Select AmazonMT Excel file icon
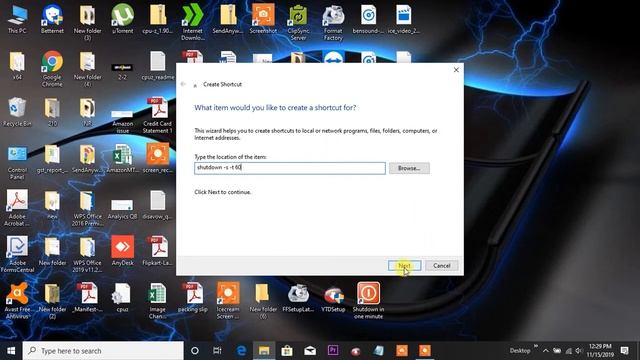This screenshot has height=360, width=640. [122, 159]
